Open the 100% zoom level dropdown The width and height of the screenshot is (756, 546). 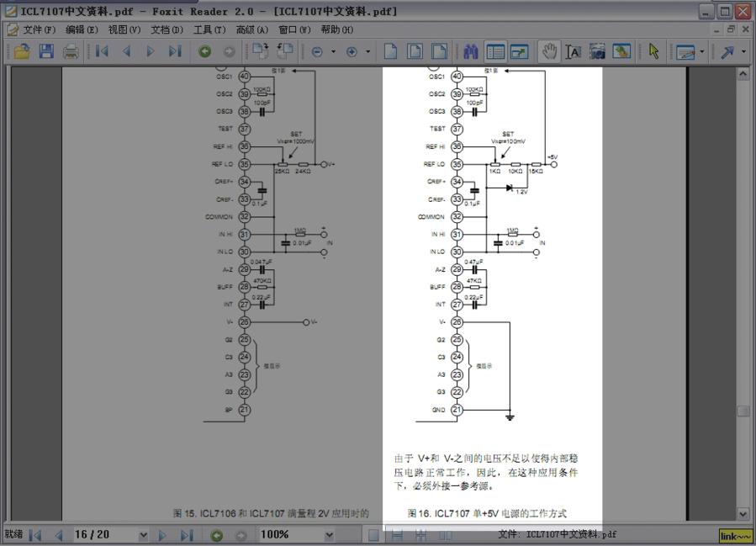pyautogui.click(x=330, y=535)
